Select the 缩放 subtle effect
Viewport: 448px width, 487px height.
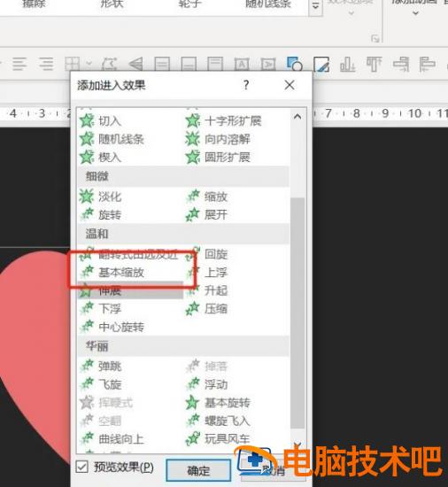207,197
